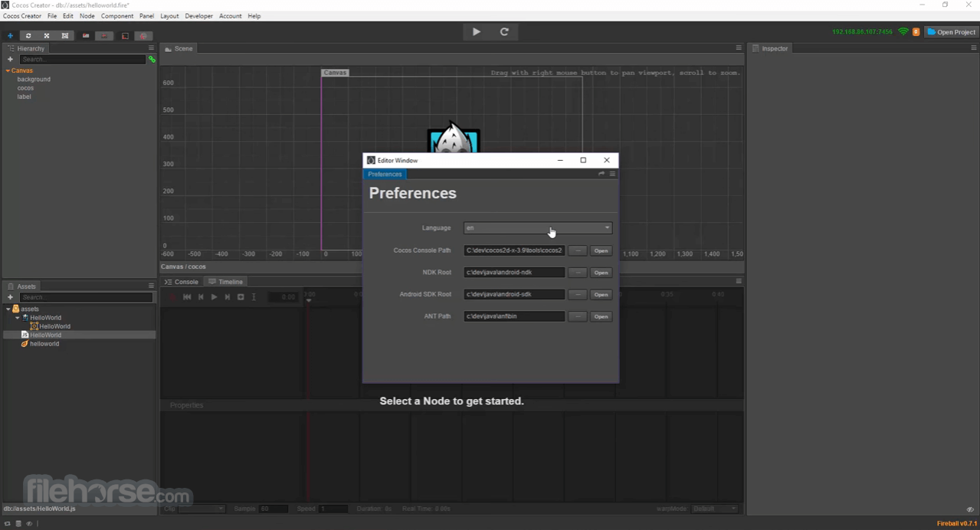
Task: Add a new asset with Assets plus icon
Action: pos(10,297)
